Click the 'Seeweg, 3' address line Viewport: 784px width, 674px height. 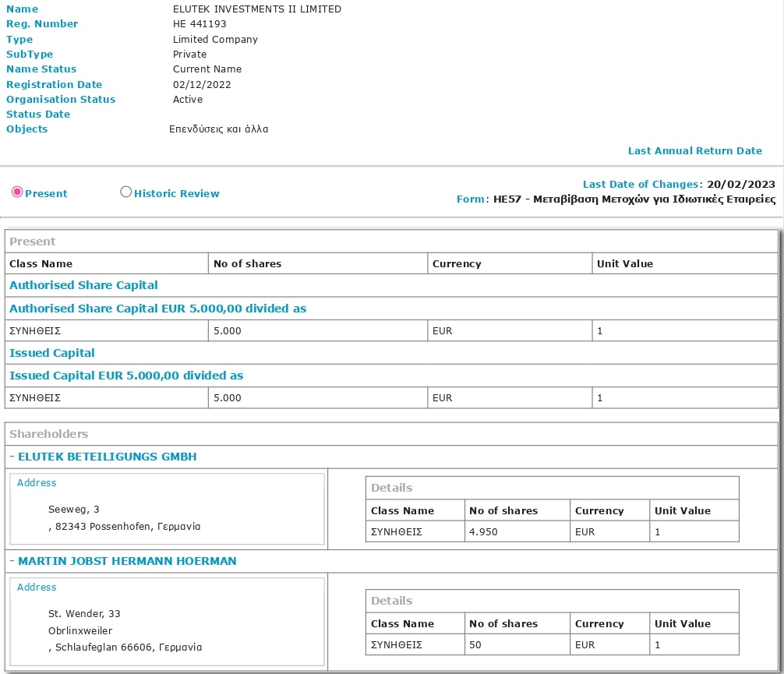point(74,510)
